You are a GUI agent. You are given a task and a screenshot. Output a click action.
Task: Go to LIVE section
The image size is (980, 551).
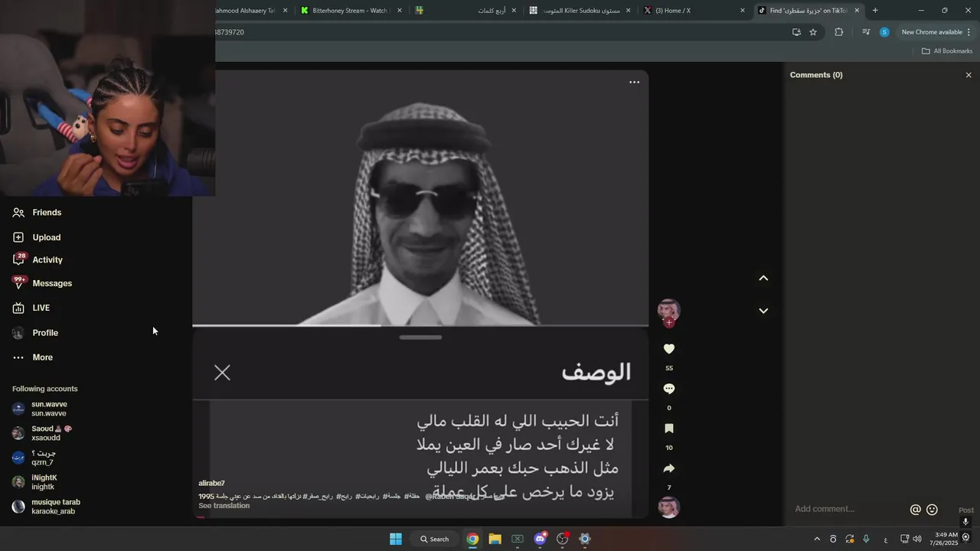click(x=31, y=308)
